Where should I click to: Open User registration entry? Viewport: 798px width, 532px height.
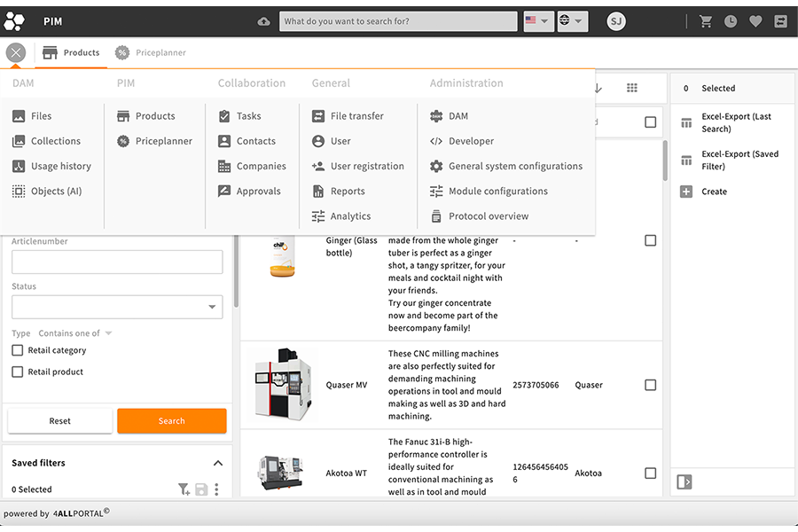[x=358, y=166]
